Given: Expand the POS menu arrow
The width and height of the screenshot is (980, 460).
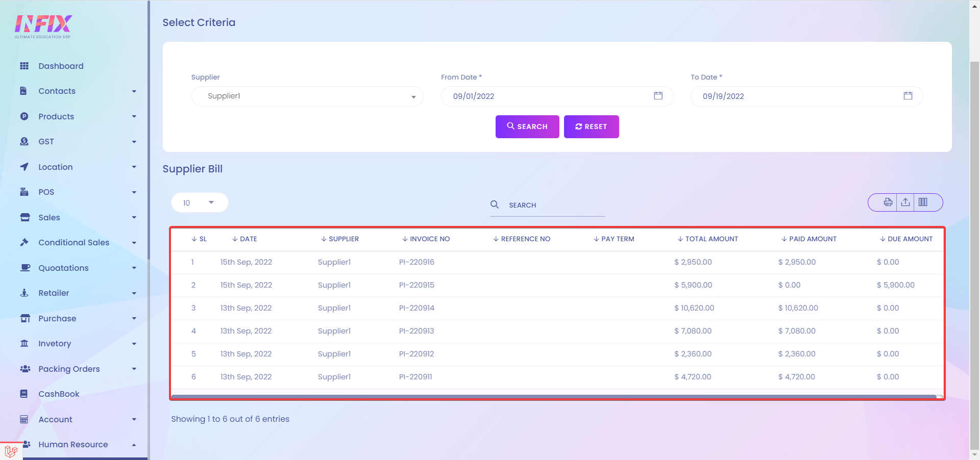Looking at the screenshot, I should point(134,192).
